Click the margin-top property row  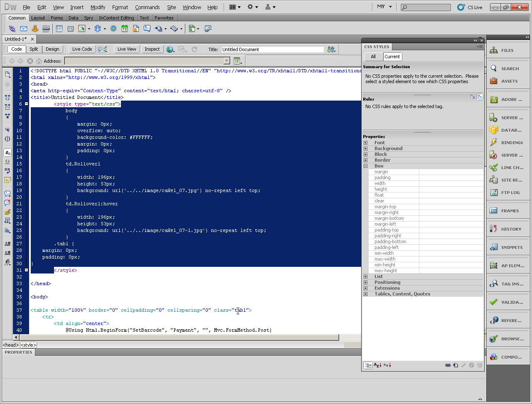tap(426, 207)
